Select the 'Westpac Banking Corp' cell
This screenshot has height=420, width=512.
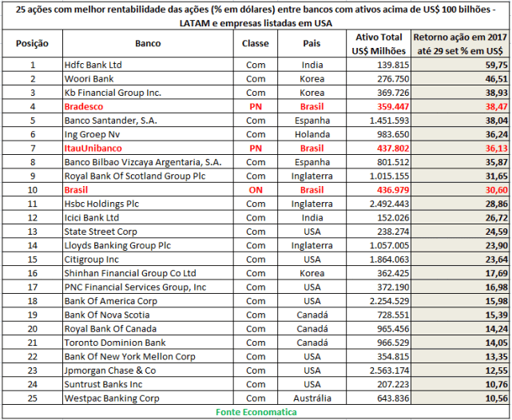point(148,398)
